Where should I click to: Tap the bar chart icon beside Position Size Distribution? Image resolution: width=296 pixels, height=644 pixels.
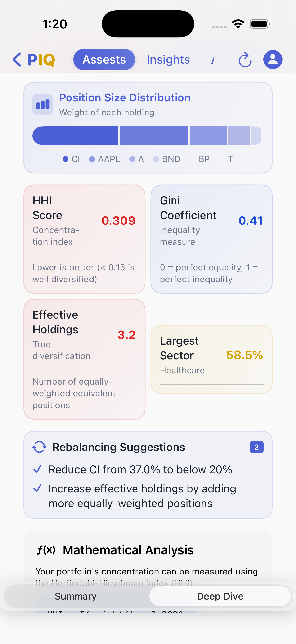click(43, 104)
